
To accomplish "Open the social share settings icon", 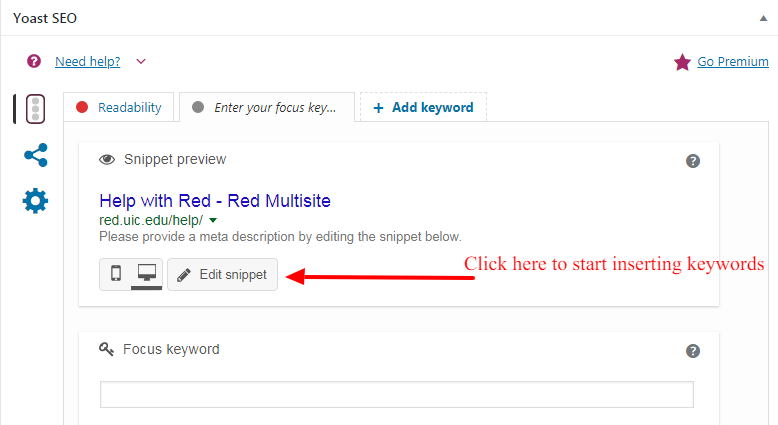I will click(x=36, y=155).
